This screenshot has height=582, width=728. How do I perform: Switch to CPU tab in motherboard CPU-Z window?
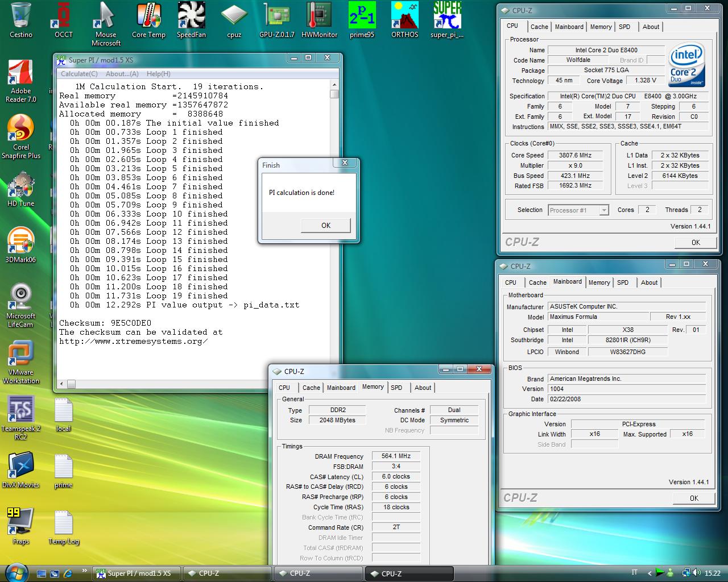[x=511, y=282]
